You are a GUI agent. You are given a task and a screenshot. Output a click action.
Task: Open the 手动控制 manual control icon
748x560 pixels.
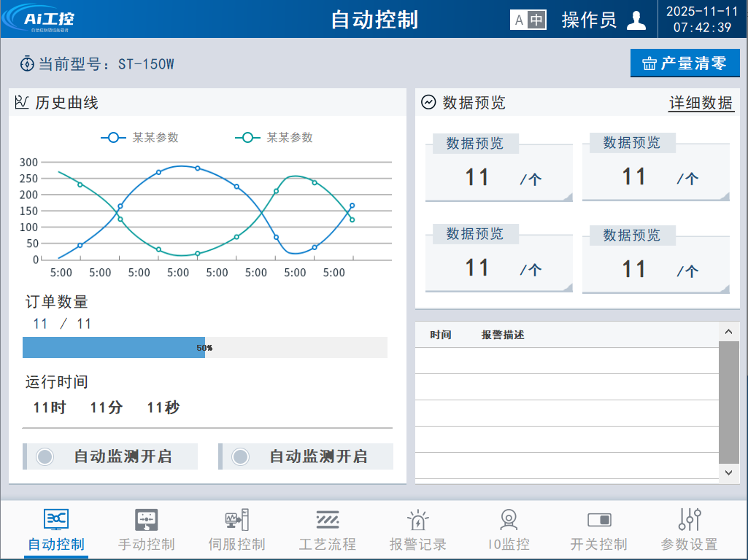[146, 520]
